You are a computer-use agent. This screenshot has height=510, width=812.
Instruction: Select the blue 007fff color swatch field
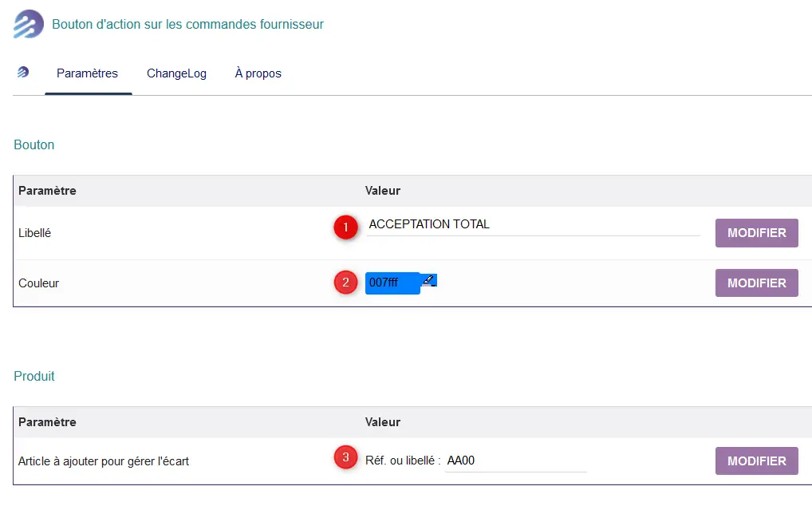click(392, 283)
